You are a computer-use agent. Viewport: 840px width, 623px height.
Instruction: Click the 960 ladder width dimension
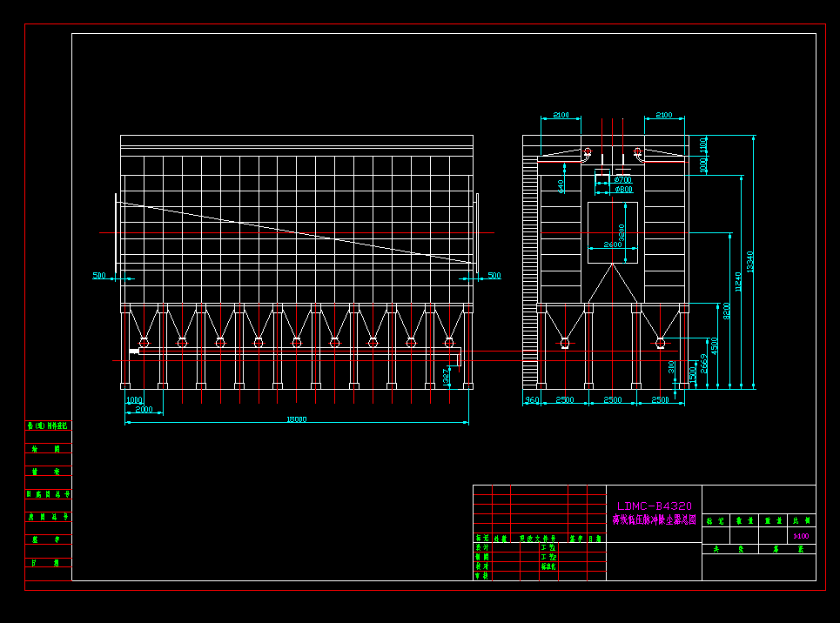click(x=531, y=399)
